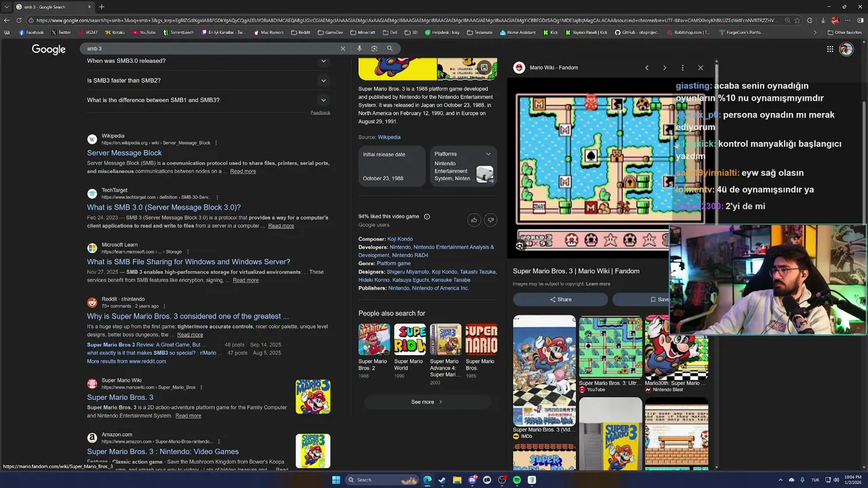Open YouTube 'Super Mario Bros. 3: Ultr...' thumbnail
Screen dimensions: 868x488
[610, 347]
